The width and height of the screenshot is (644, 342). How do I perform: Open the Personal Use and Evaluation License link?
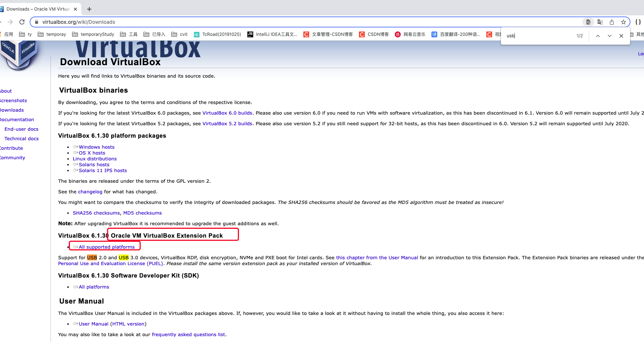tap(111, 264)
